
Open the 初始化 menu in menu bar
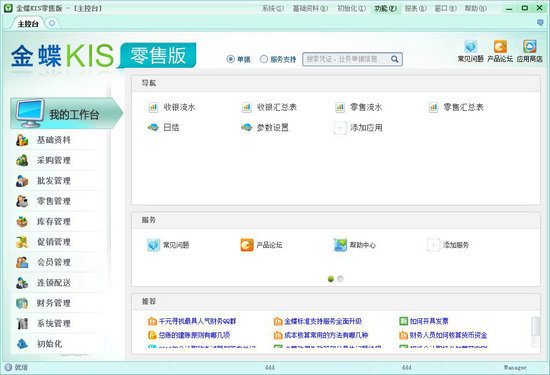[351, 8]
